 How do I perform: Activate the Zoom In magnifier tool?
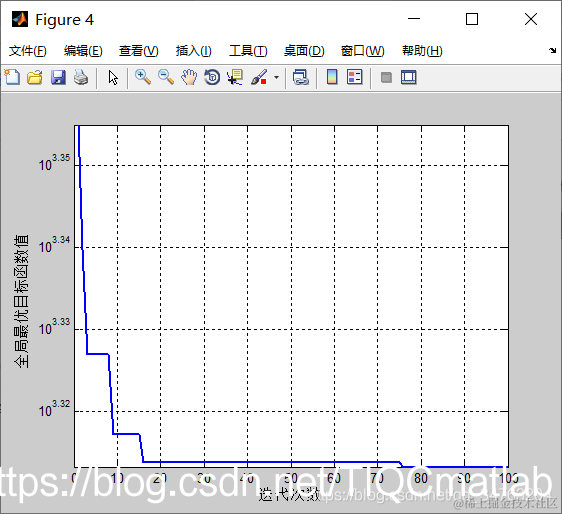pos(143,77)
